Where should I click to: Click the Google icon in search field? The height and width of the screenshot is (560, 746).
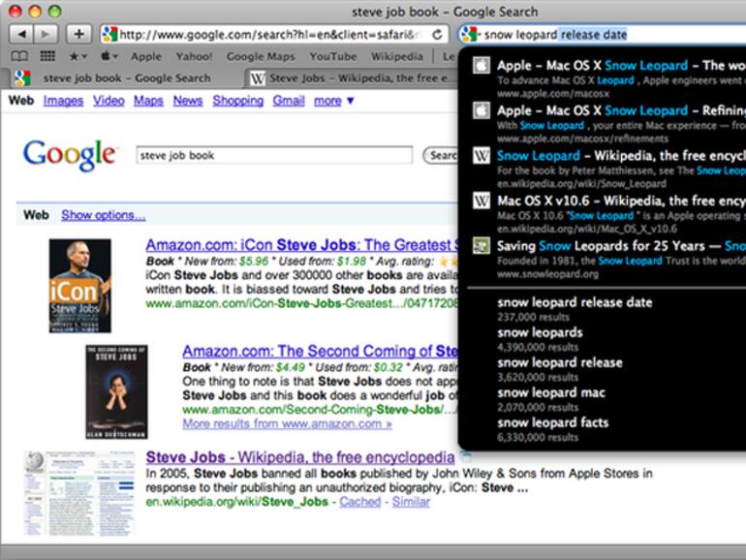(x=469, y=35)
